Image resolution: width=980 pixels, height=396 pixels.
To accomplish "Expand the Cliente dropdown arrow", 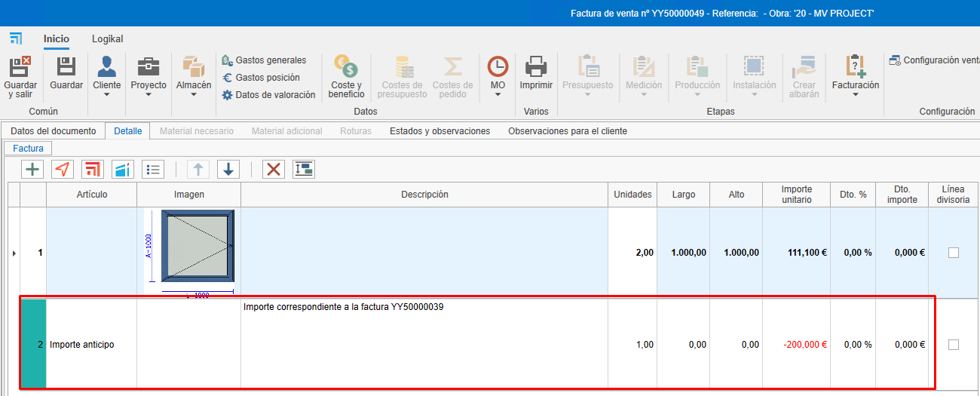I will click(x=106, y=95).
